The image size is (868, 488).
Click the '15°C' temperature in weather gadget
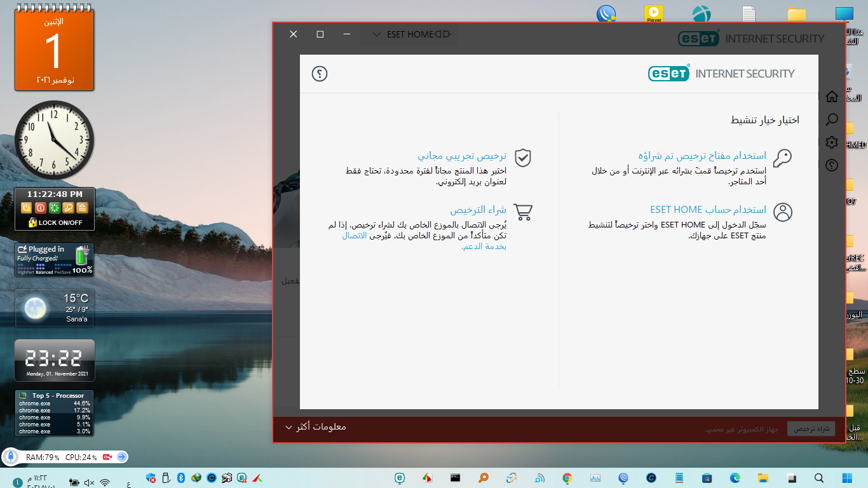tap(76, 298)
